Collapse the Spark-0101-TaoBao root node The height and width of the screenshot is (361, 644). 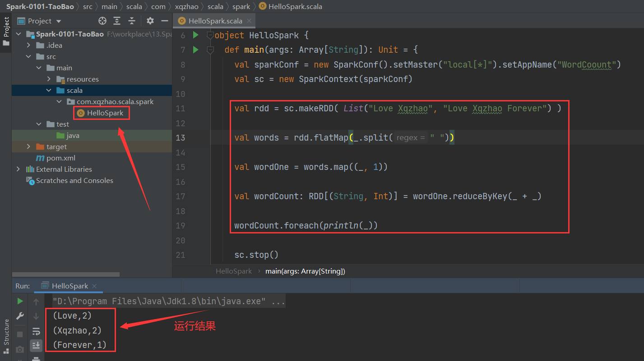pos(19,34)
